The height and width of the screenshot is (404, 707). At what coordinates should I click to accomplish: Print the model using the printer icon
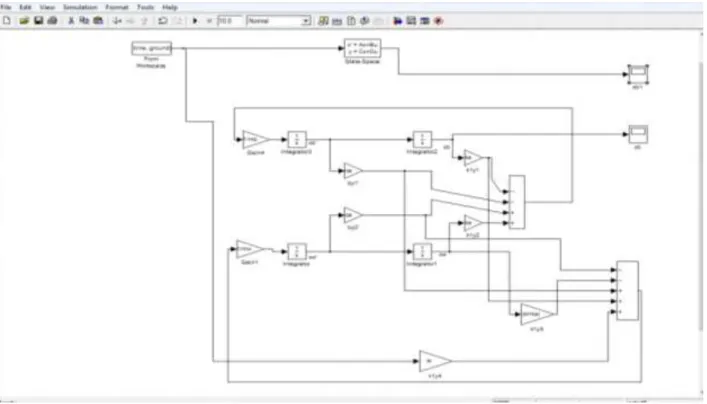click(52, 21)
